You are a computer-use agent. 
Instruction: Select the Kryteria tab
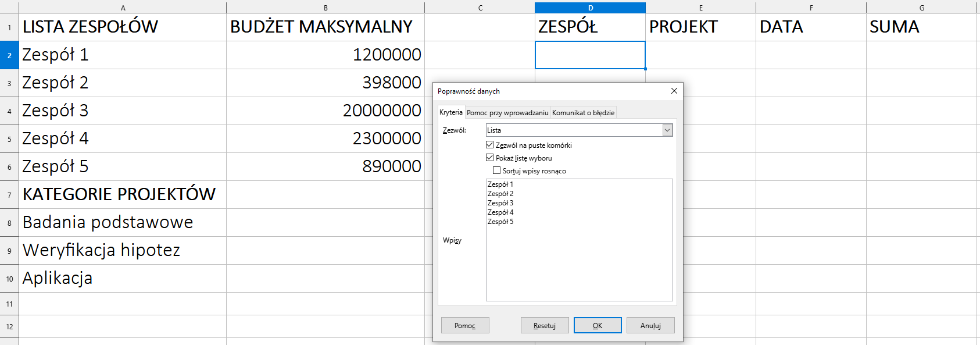450,112
